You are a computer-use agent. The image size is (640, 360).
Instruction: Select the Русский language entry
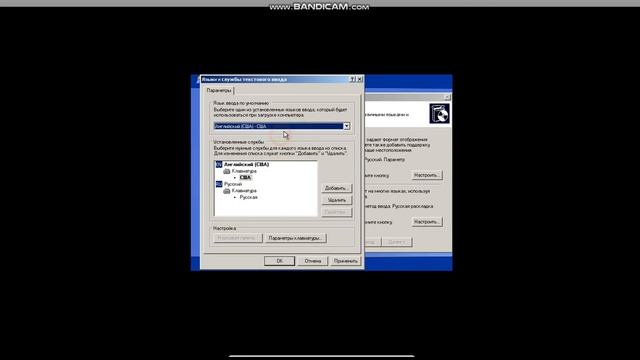tap(233, 184)
